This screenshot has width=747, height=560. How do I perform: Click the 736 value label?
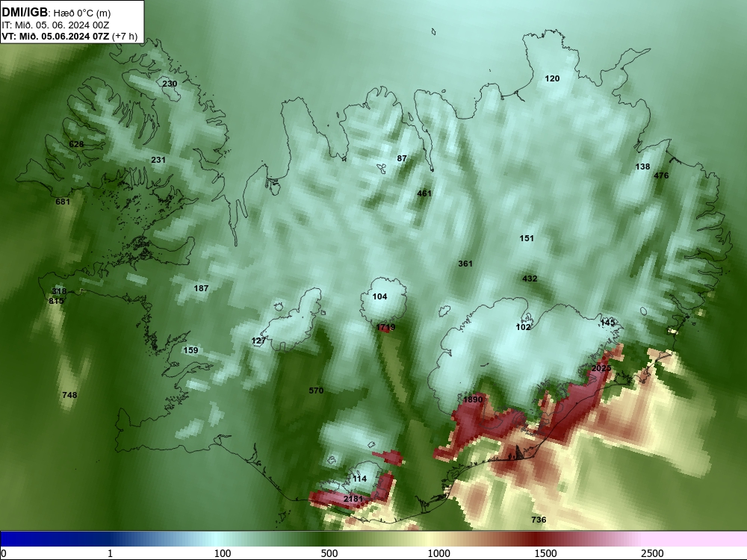click(x=539, y=520)
